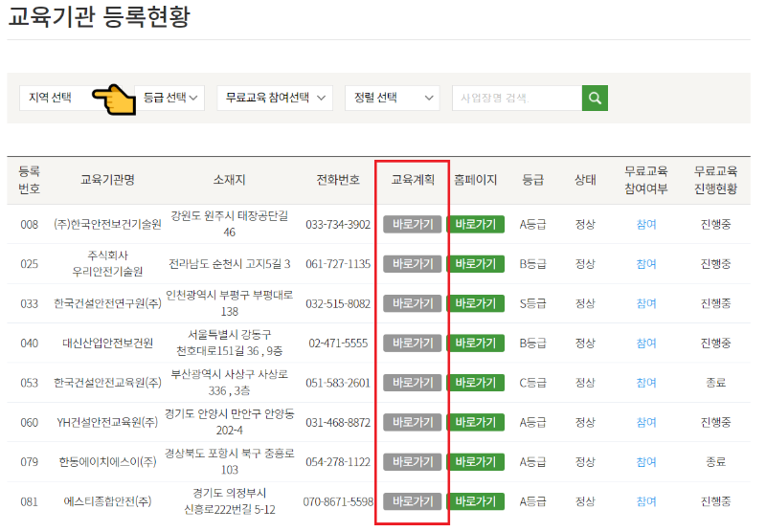Open the 등급 선택 dropdown
This screenshot has width=766, height=532.
[170, 99]
